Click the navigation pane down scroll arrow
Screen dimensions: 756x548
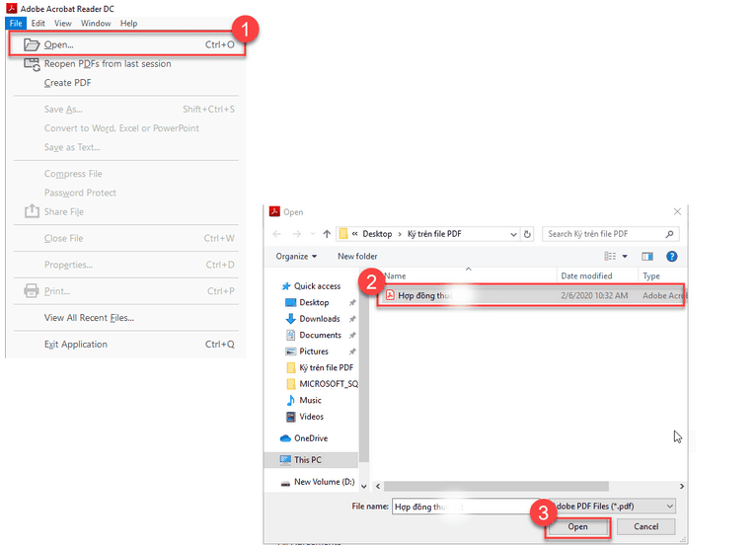364,486
